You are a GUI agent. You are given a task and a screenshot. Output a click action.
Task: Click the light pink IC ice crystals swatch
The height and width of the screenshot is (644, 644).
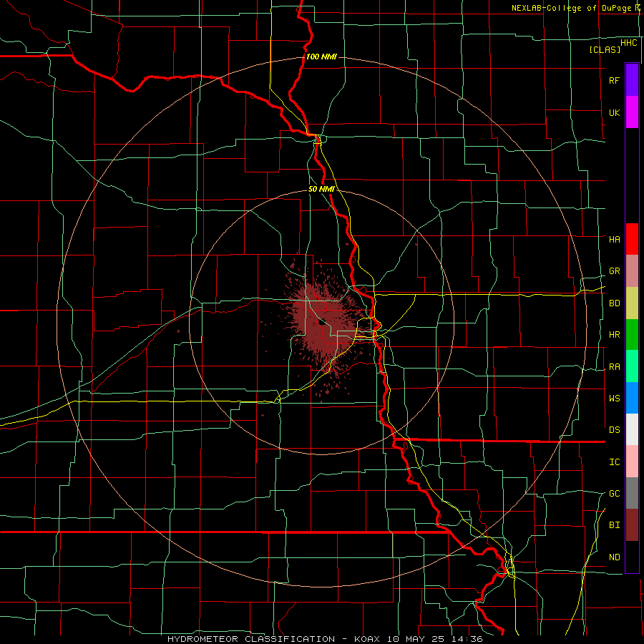tap(632, 462)
